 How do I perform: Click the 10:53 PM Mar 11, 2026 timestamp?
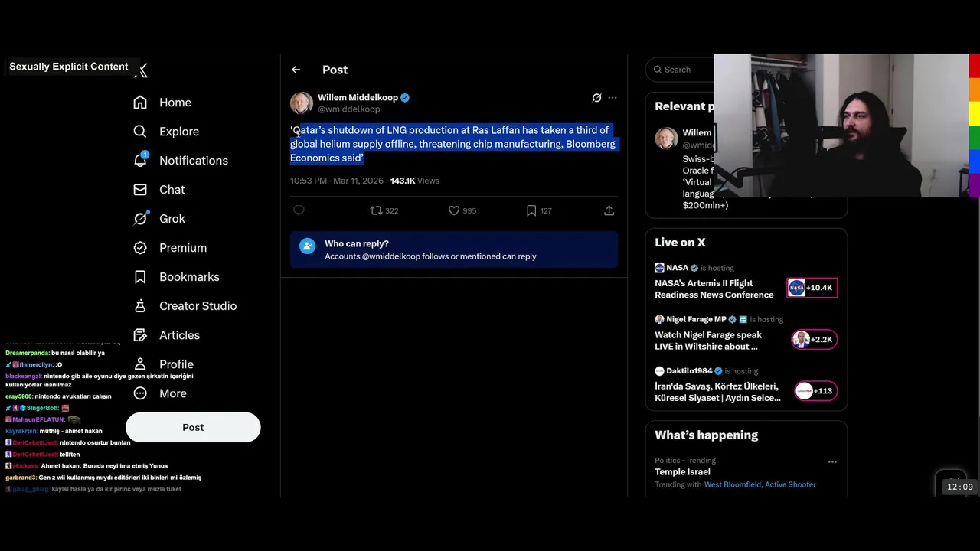coord(337,181)
